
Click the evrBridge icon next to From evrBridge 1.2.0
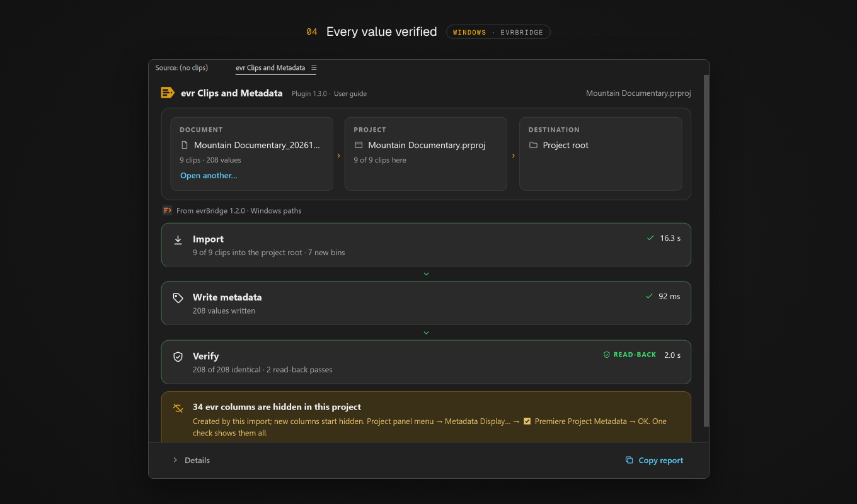pyautogui.click(x=167, y=210)
